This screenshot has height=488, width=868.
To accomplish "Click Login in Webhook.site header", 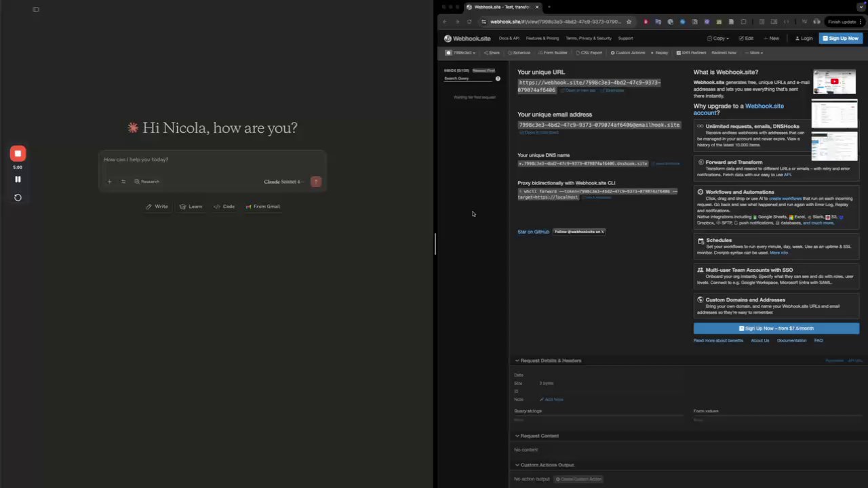I will [x=804, y=39].
